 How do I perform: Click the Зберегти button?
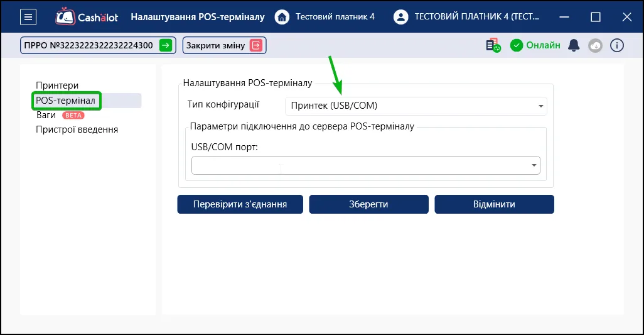(369, 204)
